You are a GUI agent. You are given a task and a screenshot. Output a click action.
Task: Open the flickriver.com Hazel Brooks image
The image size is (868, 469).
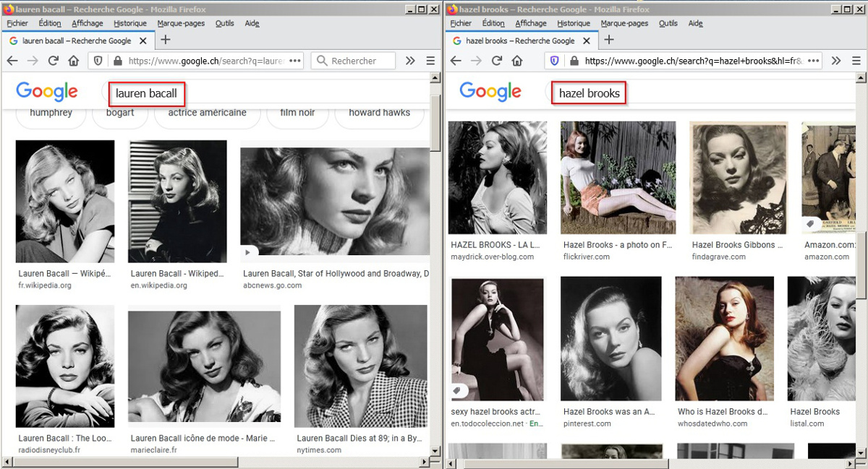[618, 178]
